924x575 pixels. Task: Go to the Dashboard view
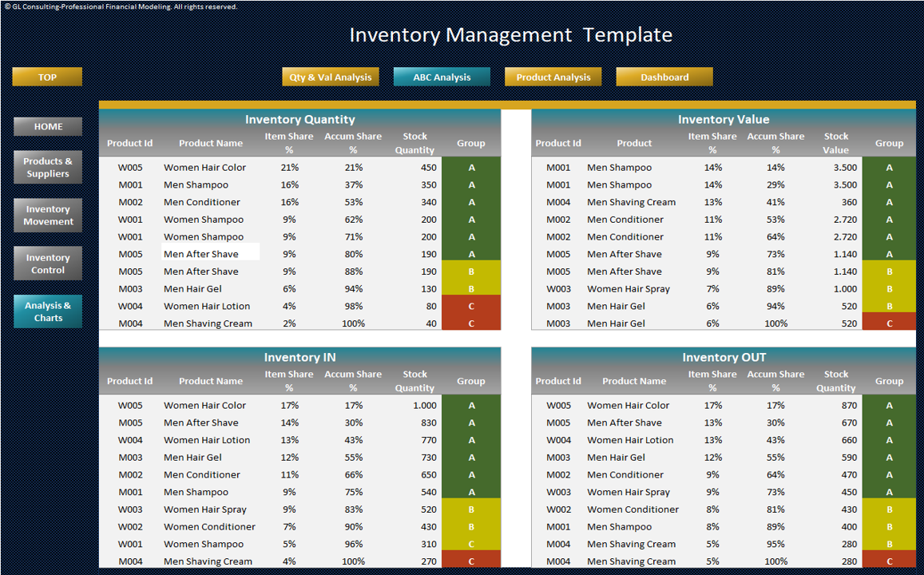tap(664, 77)
